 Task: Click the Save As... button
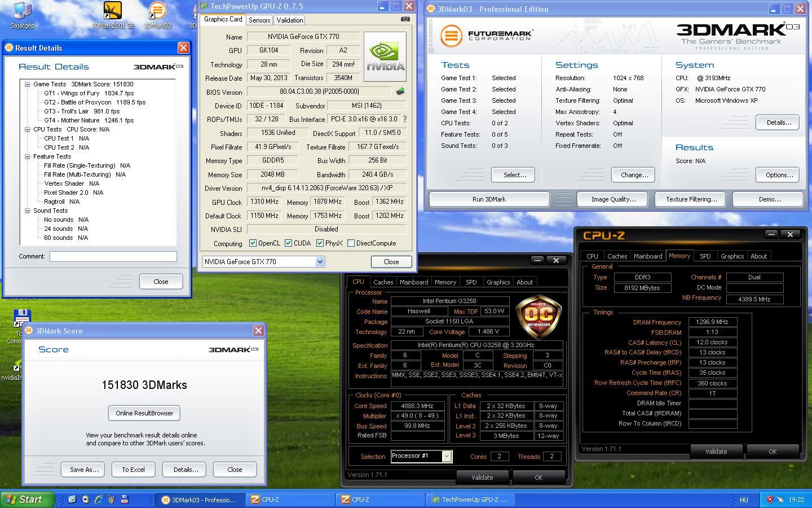pos(83,470)
